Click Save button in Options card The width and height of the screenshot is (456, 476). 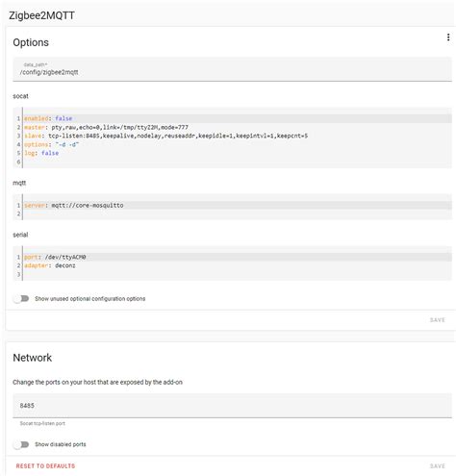[437, 320]
